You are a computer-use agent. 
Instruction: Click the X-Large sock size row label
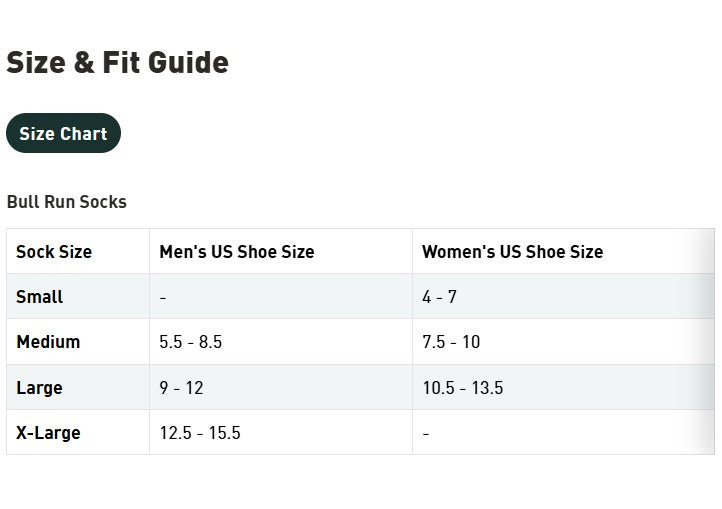(x=48, y=433)
